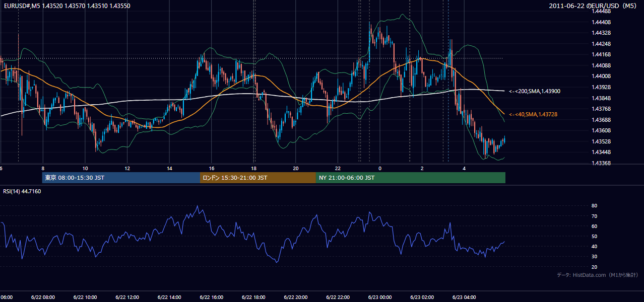Open the HistData.com data source credit
The width and height of the screenshot is (644, 302).
coord(598,275)
